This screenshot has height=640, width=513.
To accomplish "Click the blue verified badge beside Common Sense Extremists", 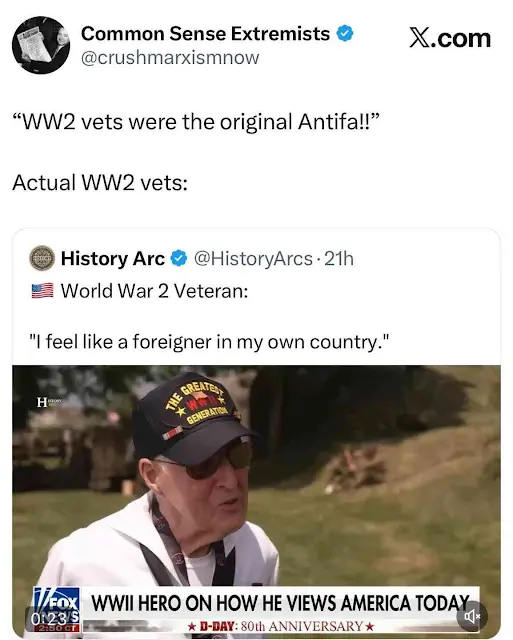I will (x=344, y=33).
